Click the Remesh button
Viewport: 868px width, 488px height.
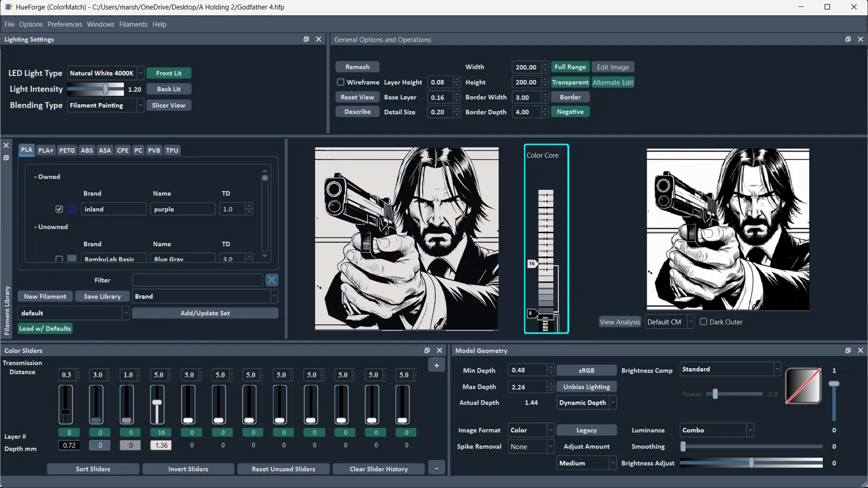(x=358, y=67)
